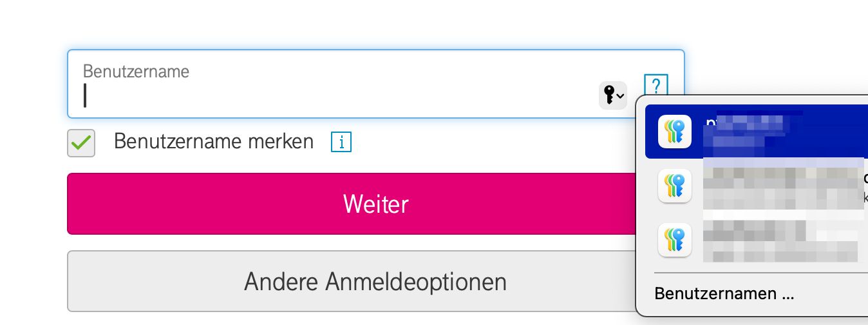The image size is (868, 325).
Task: Open the password key autofill icon
Action: click(609, 95)
